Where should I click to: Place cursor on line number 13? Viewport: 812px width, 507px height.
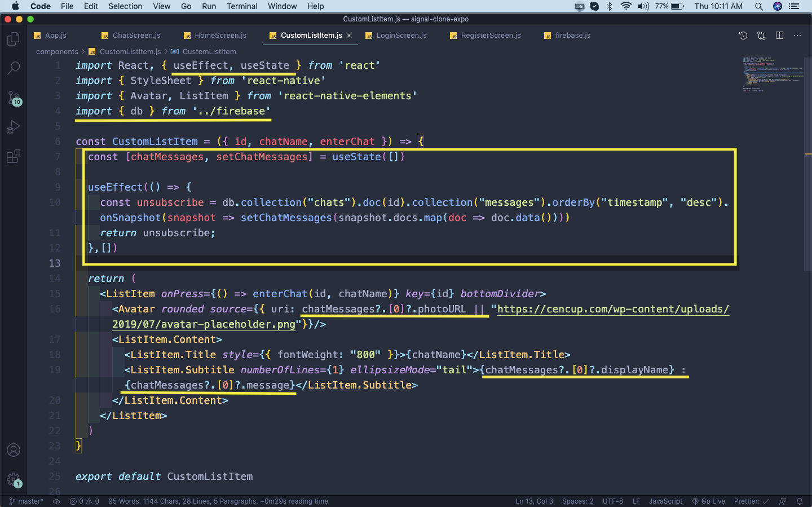click(55, 263)
